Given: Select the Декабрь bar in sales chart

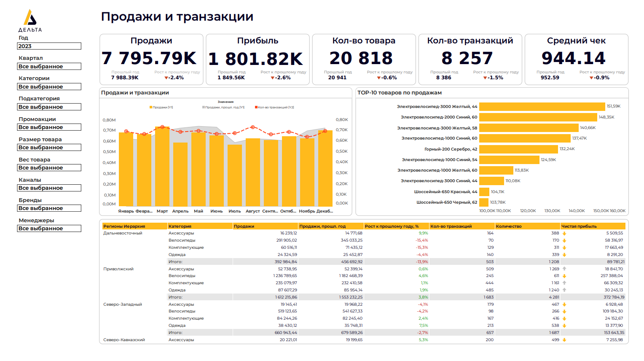Looking at the screenshot, I should pyautogui.click(x=325, y=168).
